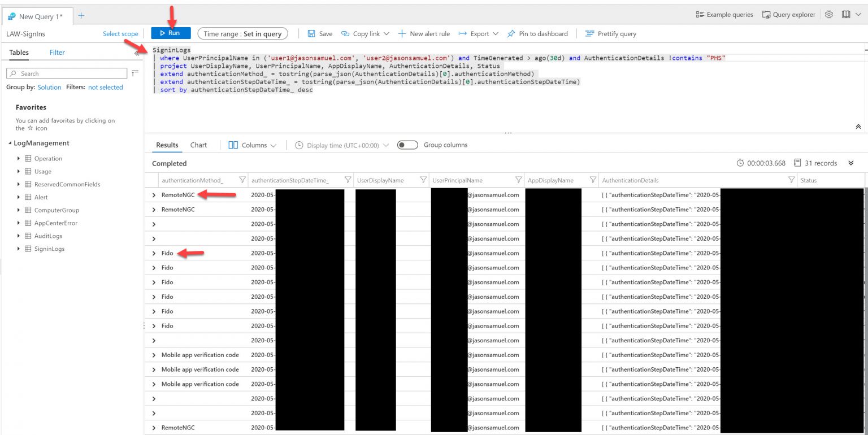The height and width of the screenshot is (435, 868).
Task: Run the SigninLogs query
Action: 171,33
